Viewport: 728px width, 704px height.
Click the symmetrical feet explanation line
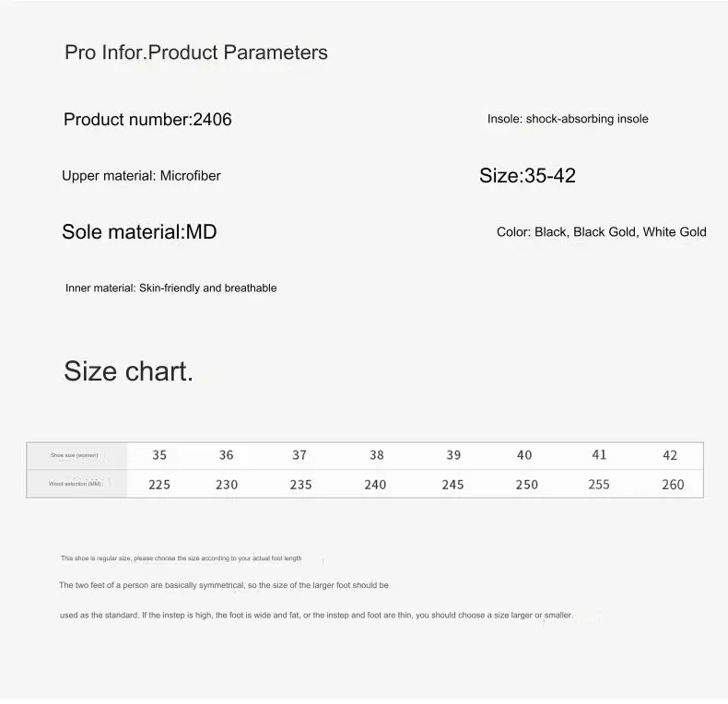click(224, 585)
